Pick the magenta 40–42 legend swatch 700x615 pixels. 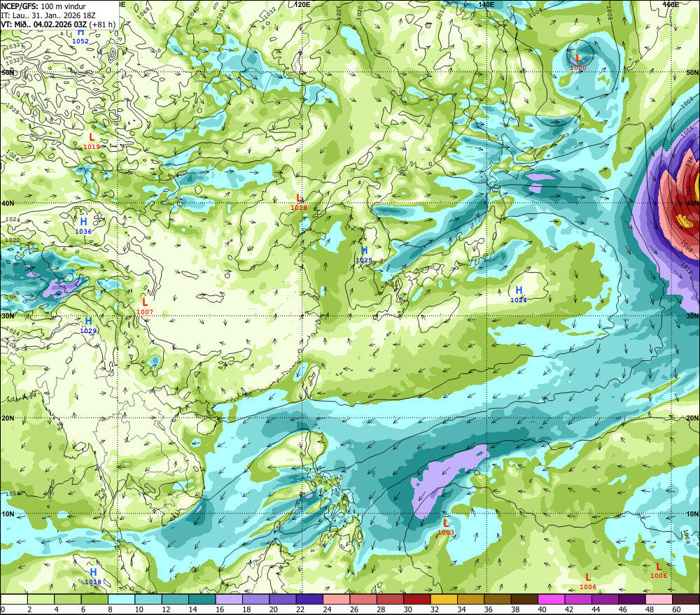point(552,599)
